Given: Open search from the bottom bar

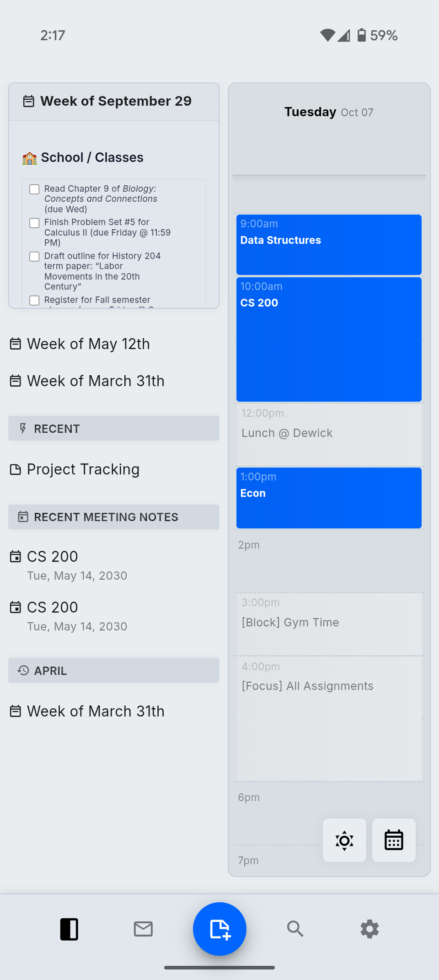Looking at the screenshot, I should pos(295,929).
